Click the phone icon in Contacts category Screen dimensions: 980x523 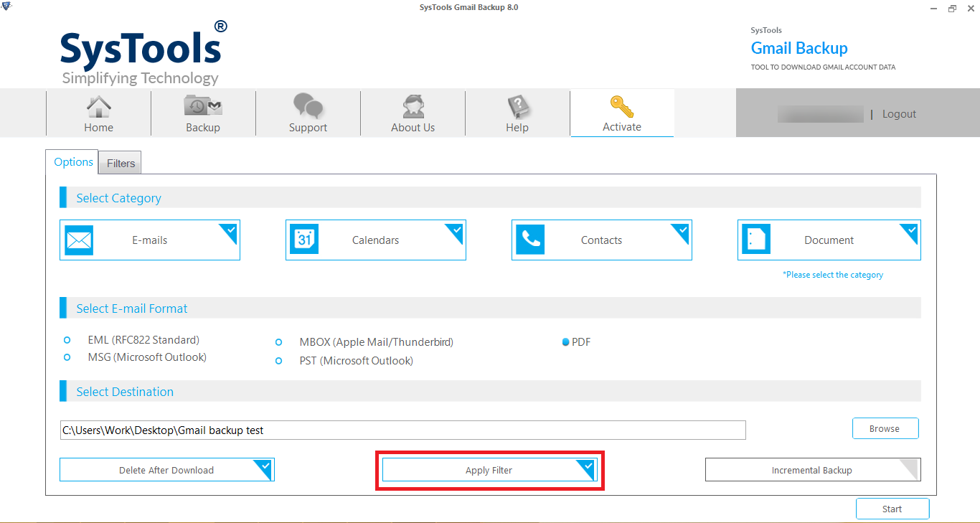[x=530, y=240]
